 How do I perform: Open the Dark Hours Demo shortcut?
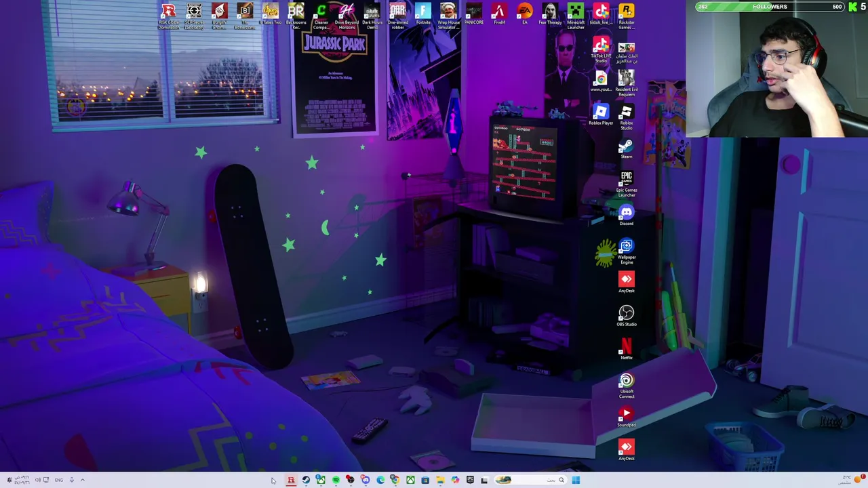[x=372, y=16]
